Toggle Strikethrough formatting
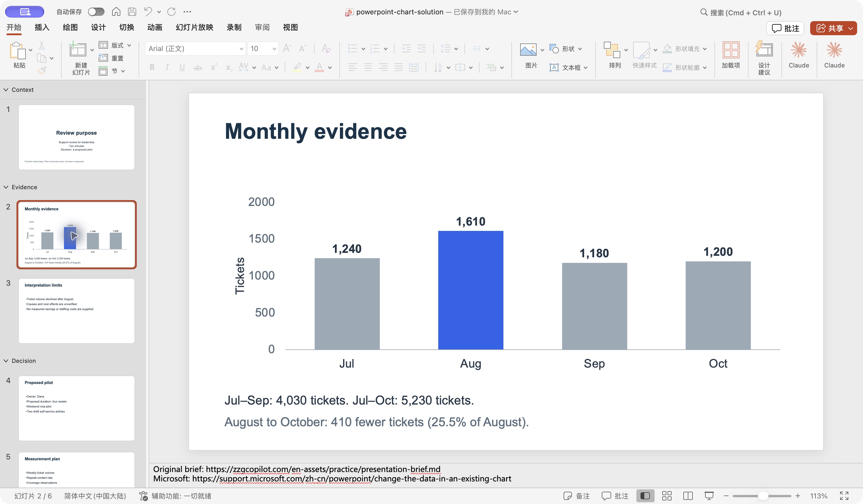Image resolution: width=863 pixels, height=504 pixels. (198, 67)
